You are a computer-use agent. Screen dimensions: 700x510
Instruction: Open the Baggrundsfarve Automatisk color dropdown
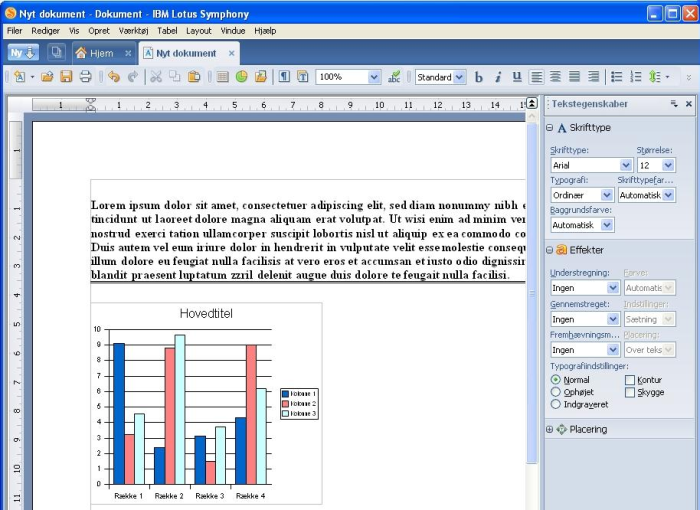tap(607, 225)
